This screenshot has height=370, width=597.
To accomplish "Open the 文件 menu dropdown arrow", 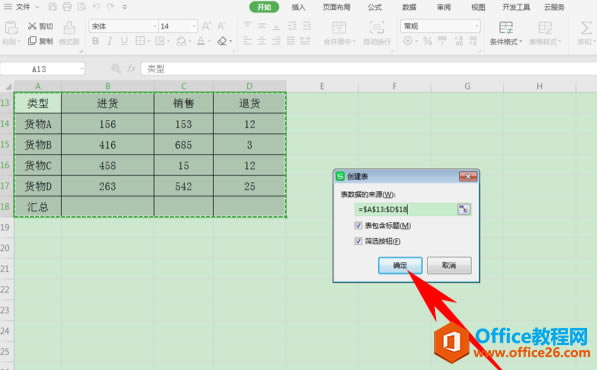I will point(37,7).
